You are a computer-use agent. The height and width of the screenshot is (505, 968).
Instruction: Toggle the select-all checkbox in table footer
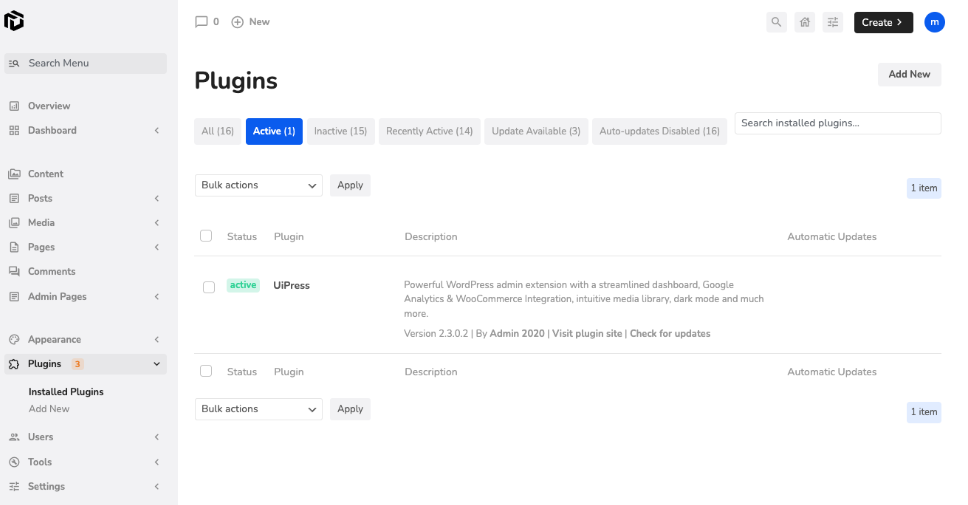[206, 371]
